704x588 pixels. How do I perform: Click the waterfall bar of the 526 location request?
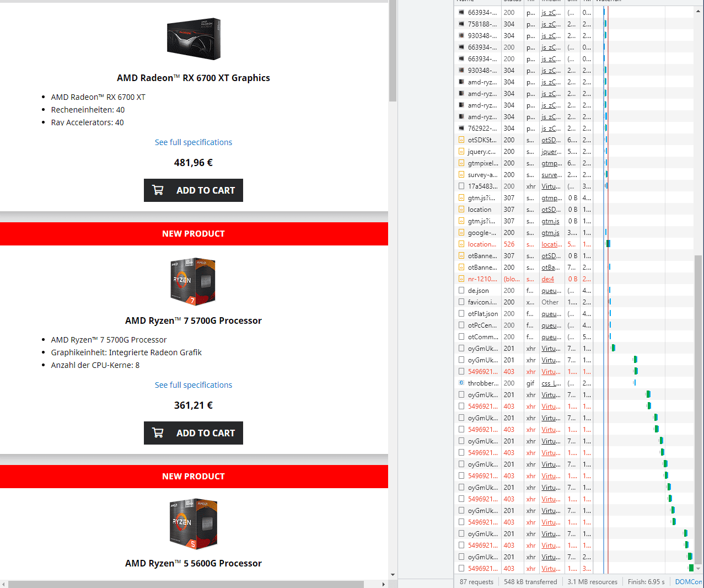608,244
